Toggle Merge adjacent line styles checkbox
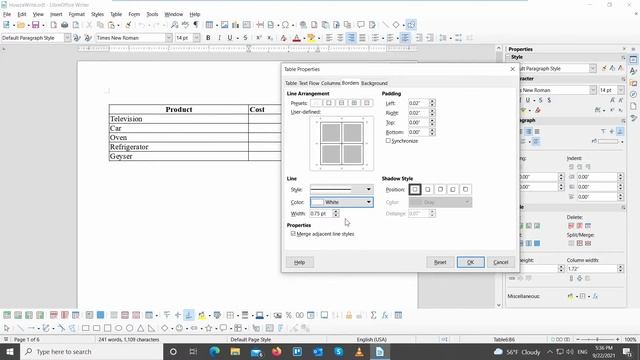This screenshot has width=640, height=360. (x=293, y=233)
